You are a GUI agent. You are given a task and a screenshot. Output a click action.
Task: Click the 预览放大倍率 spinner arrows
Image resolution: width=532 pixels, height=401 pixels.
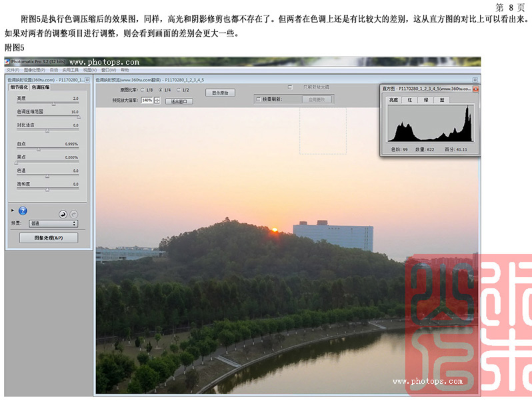point(157,101)
